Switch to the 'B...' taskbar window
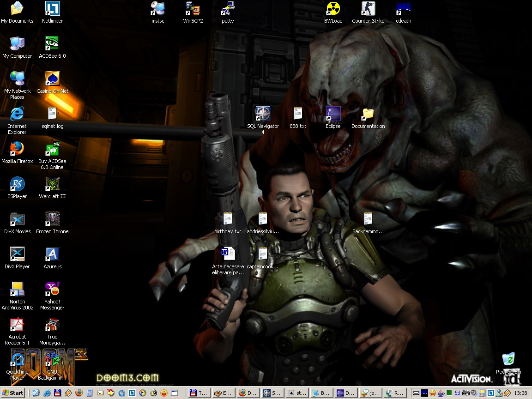The image size is (532, 399). [x=321, y=393]
